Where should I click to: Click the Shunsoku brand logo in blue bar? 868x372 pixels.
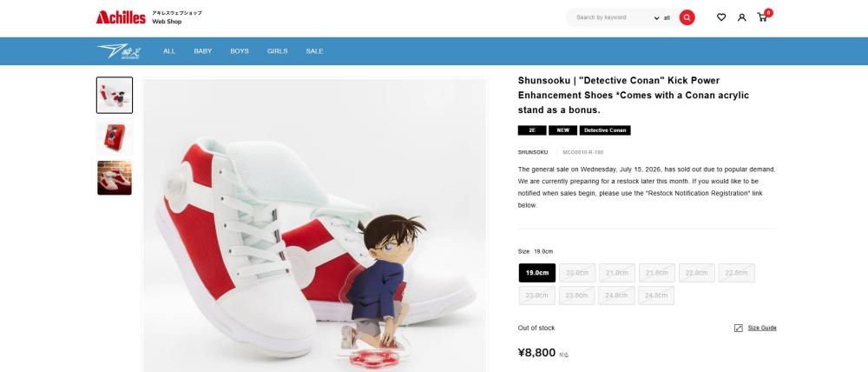119,51
